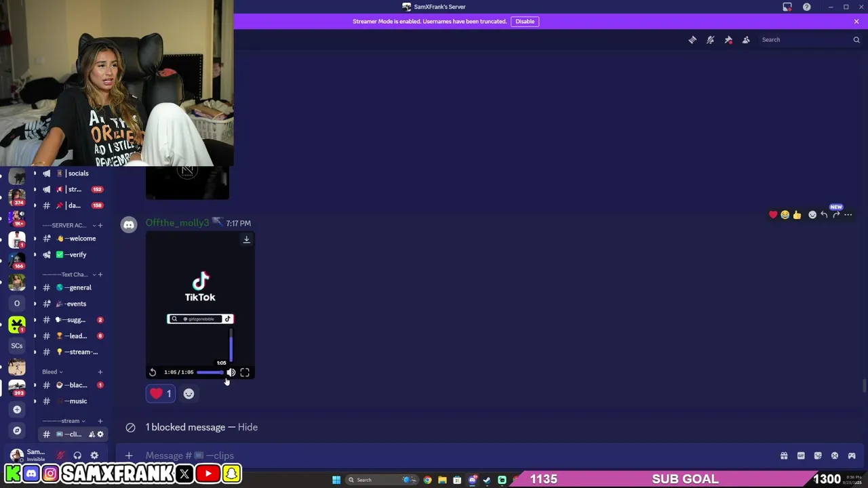Open the Apps game controller icon
Viewport: 868px width, 488px height.
pos(852,455)
